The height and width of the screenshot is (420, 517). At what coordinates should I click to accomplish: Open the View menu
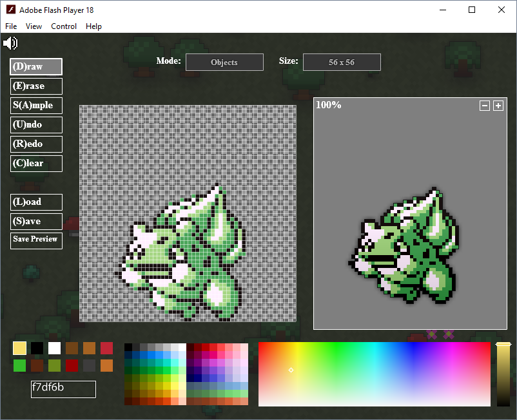tap(34, 26)
